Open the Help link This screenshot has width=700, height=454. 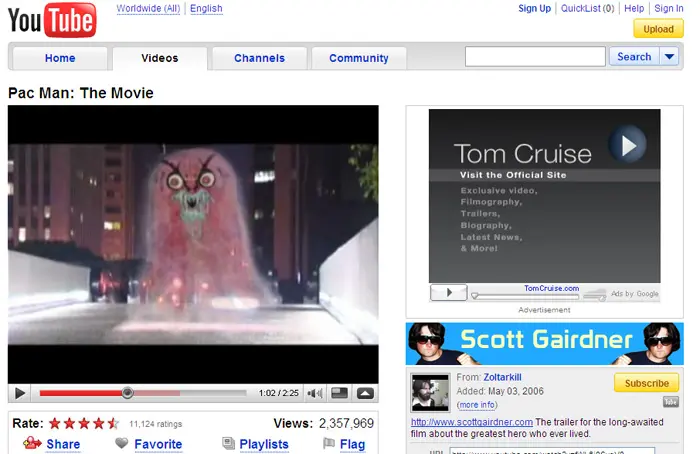[x=634, y=8]
